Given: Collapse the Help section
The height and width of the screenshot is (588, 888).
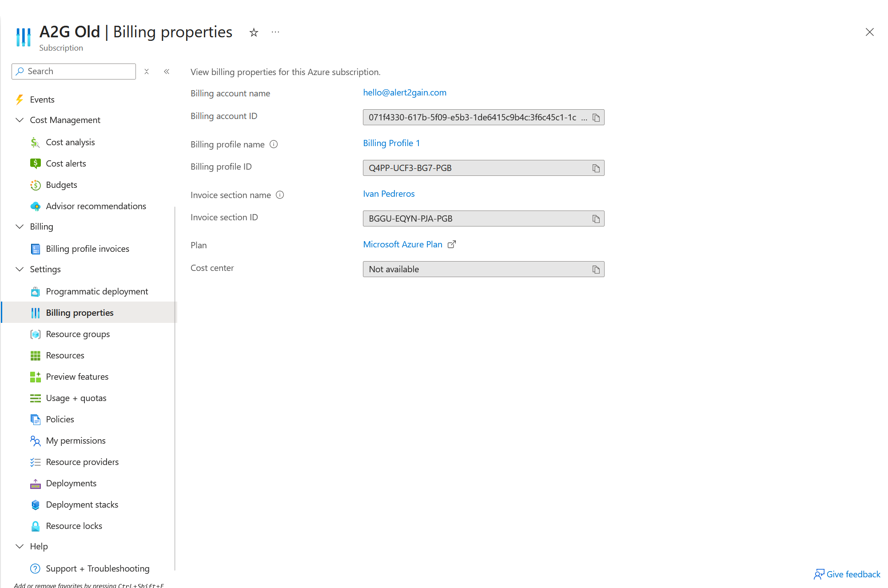Looking at the screenshot, I should (20, 546).
